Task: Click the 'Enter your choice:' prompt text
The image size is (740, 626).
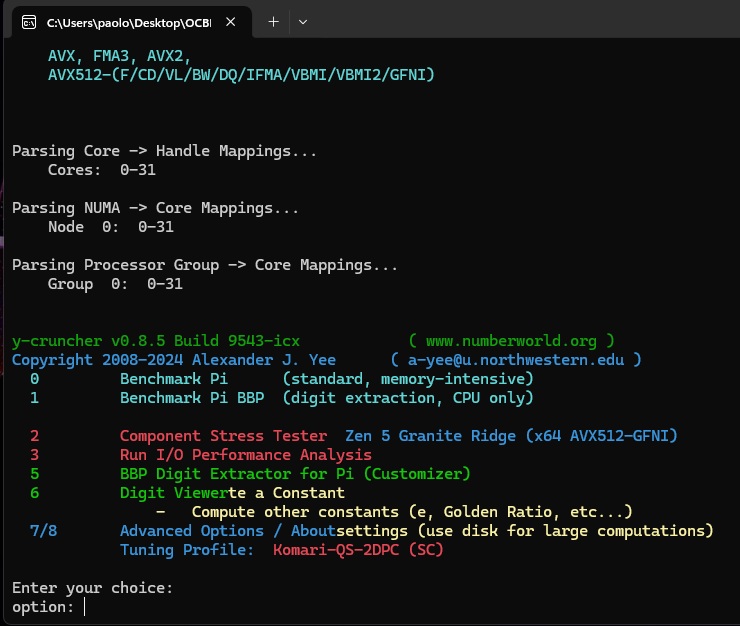Action: coord(92,588)
